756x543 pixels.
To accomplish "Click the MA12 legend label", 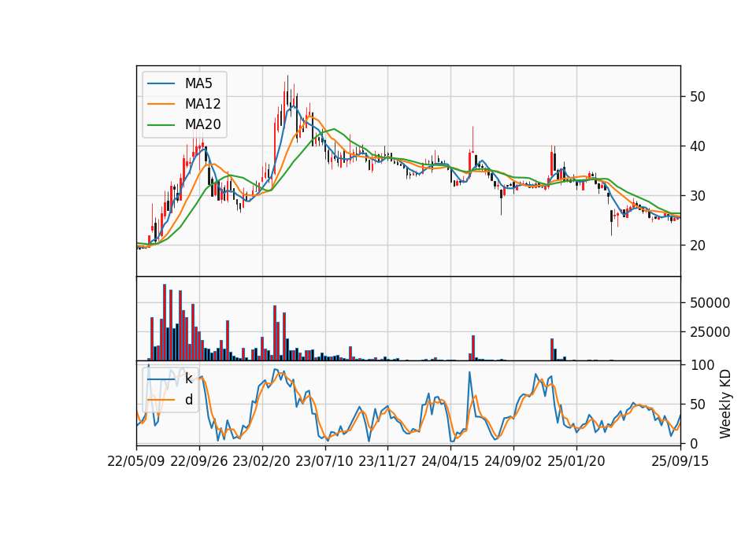I will click(202, 104).
